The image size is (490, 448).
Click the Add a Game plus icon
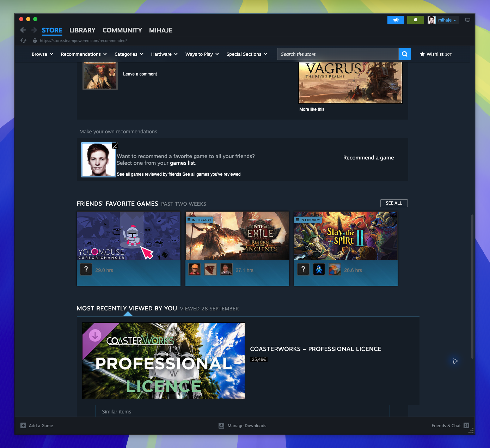click(23, 425)
